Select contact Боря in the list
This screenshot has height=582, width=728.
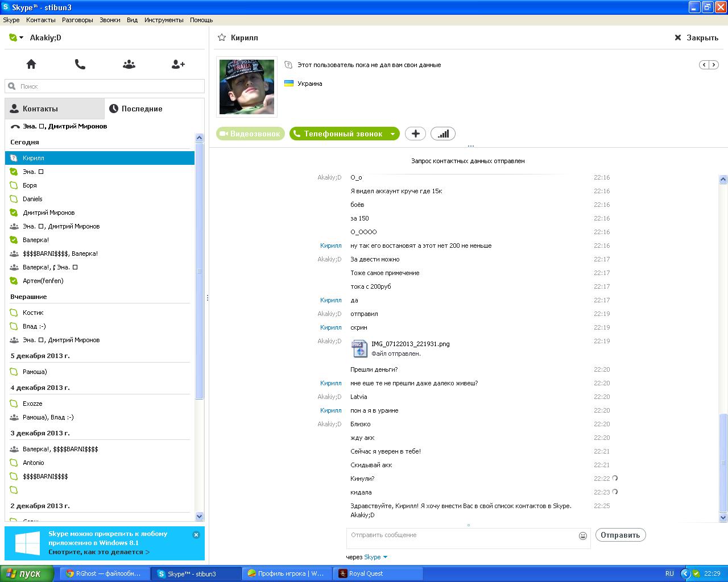click(100, 185)
